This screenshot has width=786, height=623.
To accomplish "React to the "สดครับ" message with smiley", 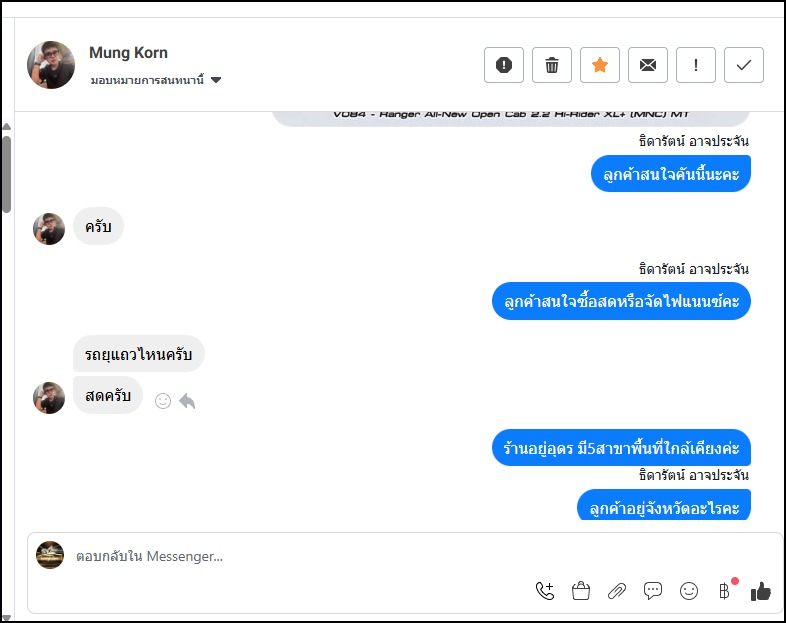I will 163,401.
